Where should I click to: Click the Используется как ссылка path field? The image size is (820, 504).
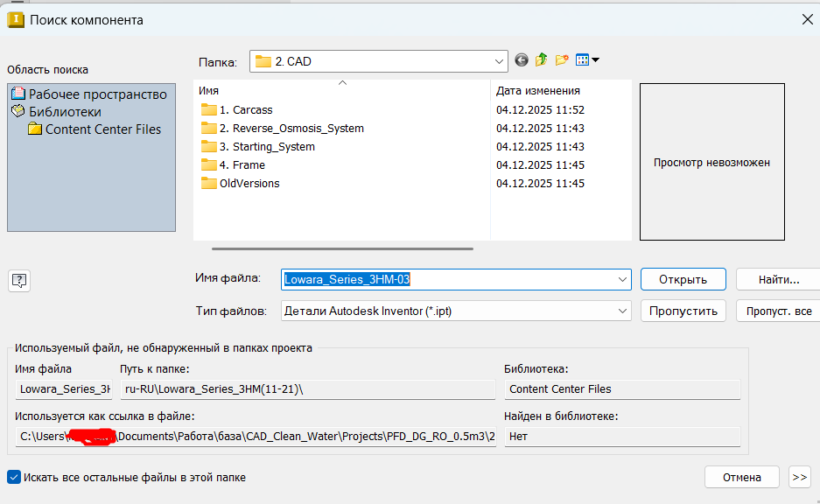[x=256, y=436]
